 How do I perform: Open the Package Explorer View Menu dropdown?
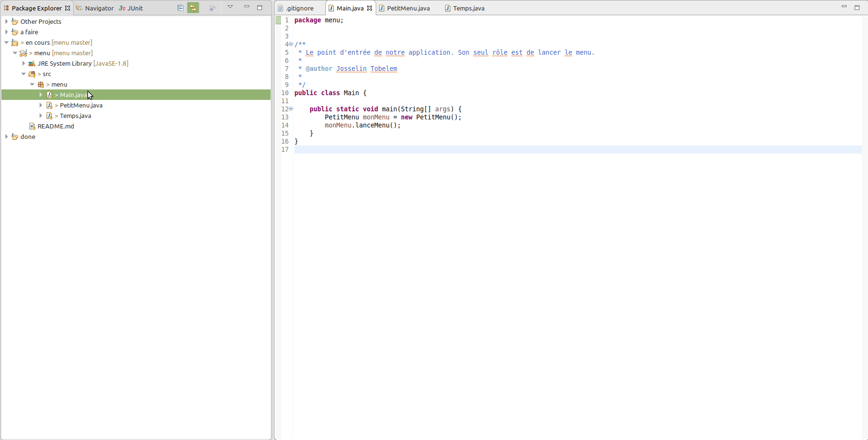pyautogui.click(x=230, y=7)
